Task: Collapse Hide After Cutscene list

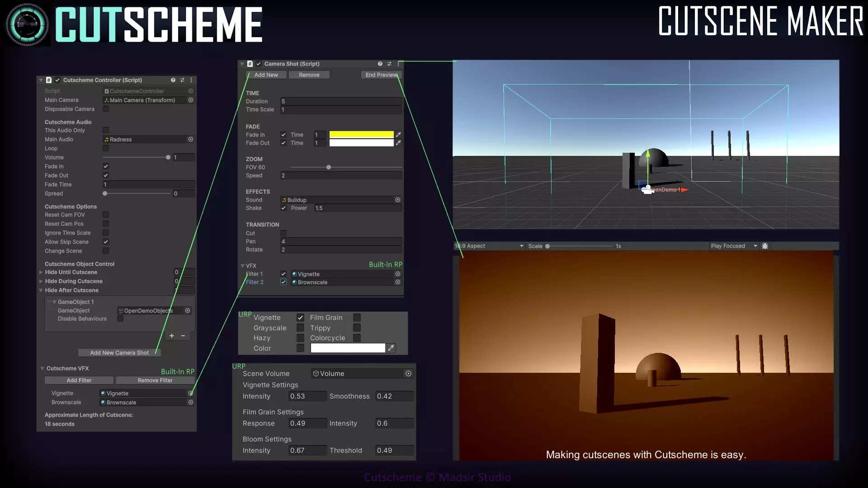Action: tap(41, 290)
